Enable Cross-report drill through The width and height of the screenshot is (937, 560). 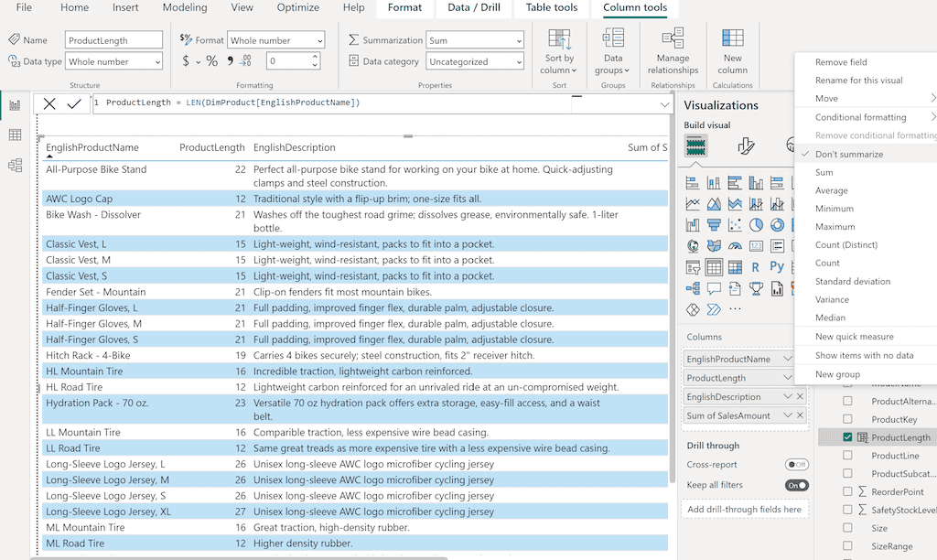tap(795, 465)
